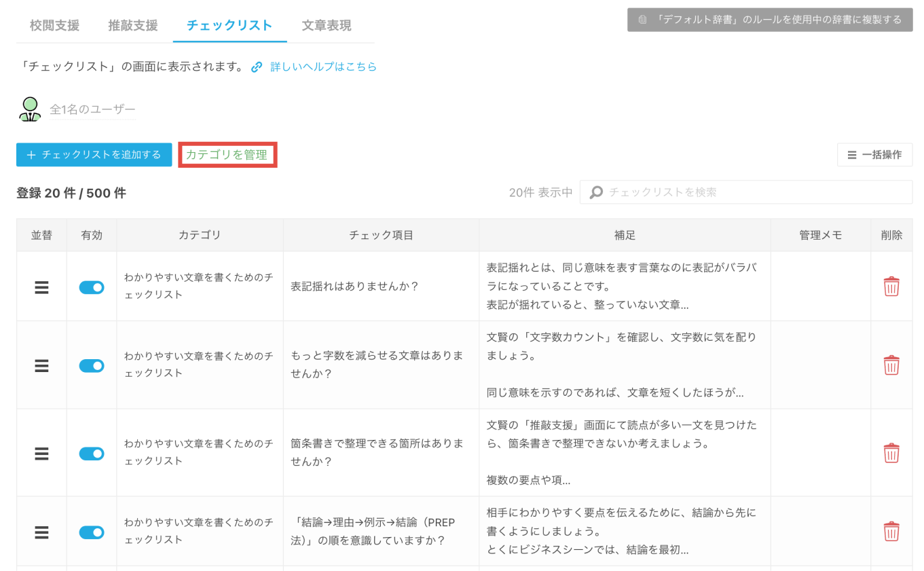Click the chain link icon beside help
The width and height of the screenshot is (924, 571).
pyautogui.click(x=257, y=67)
